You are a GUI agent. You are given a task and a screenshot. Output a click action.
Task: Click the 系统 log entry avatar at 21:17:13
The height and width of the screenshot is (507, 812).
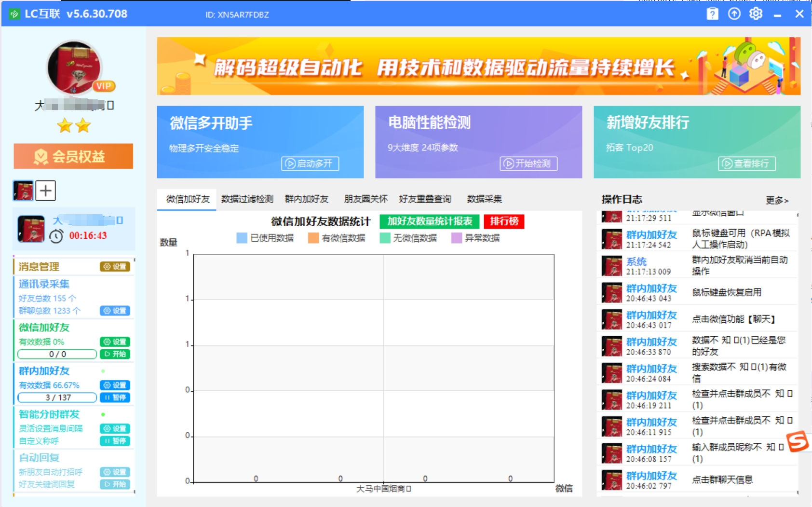point(612,266)
